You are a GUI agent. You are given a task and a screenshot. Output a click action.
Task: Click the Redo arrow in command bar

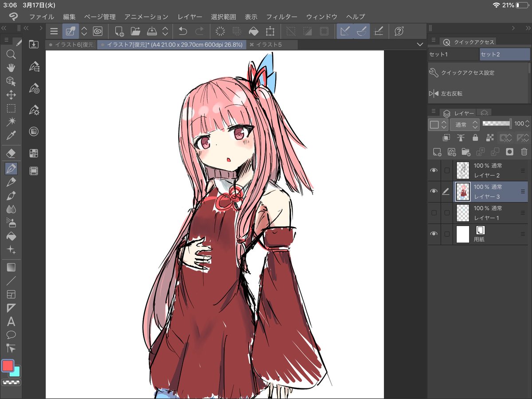[x=199, y=31]
